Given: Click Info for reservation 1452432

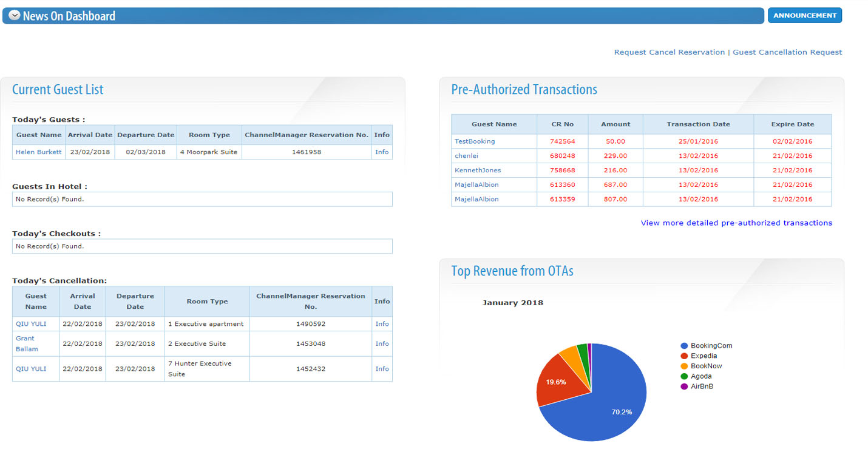Looking at the screenshot, I should [x=382, y=369].
